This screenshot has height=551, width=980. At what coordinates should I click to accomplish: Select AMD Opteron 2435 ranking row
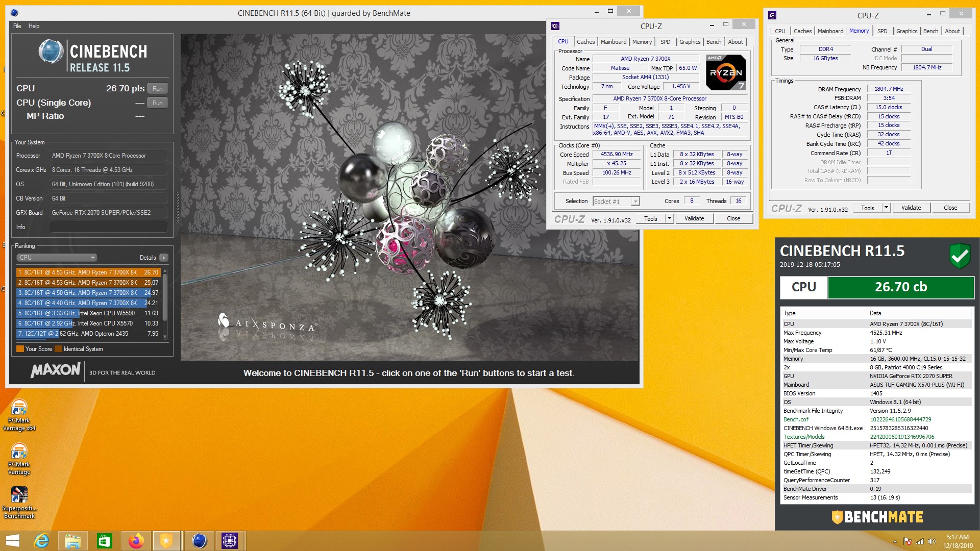pyautogui.click(x=88, y=334)
